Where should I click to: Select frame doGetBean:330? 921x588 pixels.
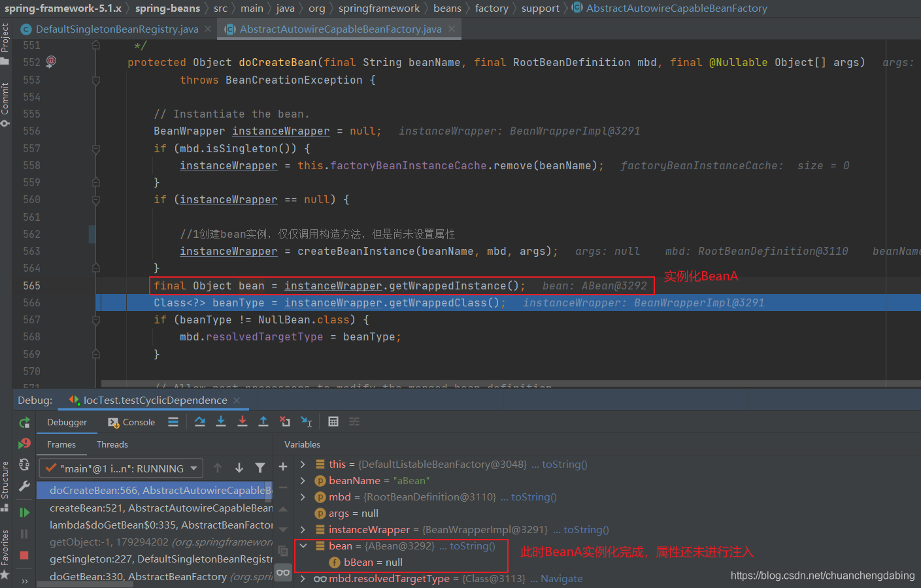156,577
